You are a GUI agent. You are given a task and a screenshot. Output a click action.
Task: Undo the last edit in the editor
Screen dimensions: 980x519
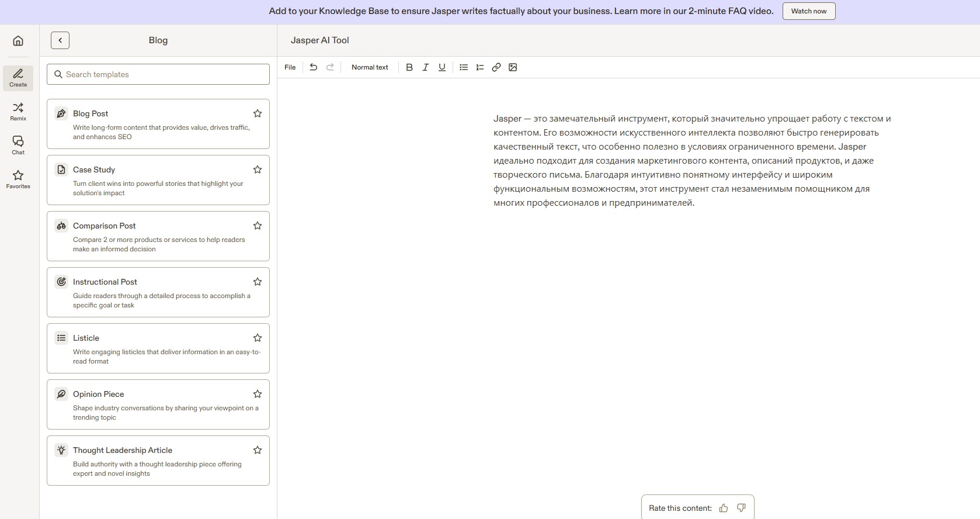[314, 67]
